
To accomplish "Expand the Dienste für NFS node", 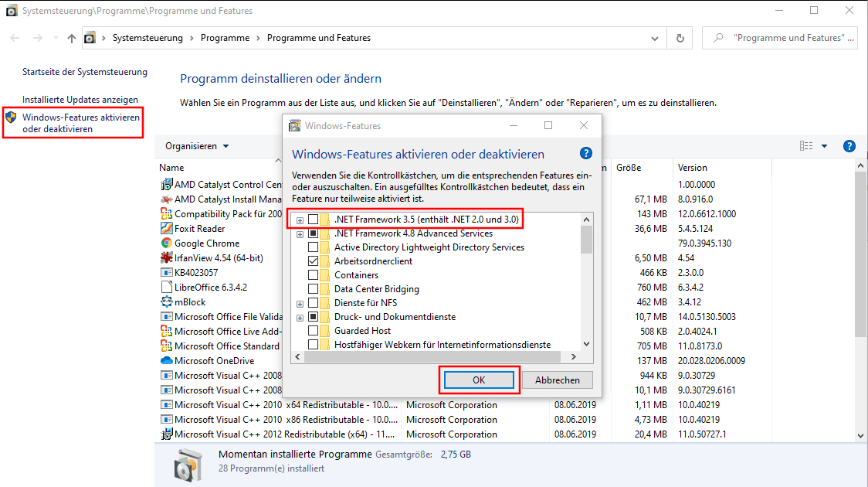I will coord(300,304).
